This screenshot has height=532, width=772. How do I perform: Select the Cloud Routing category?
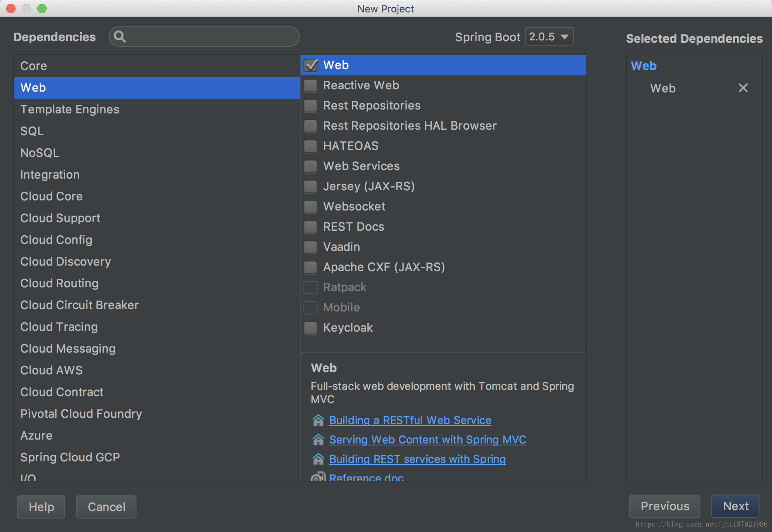coord(157,283)
